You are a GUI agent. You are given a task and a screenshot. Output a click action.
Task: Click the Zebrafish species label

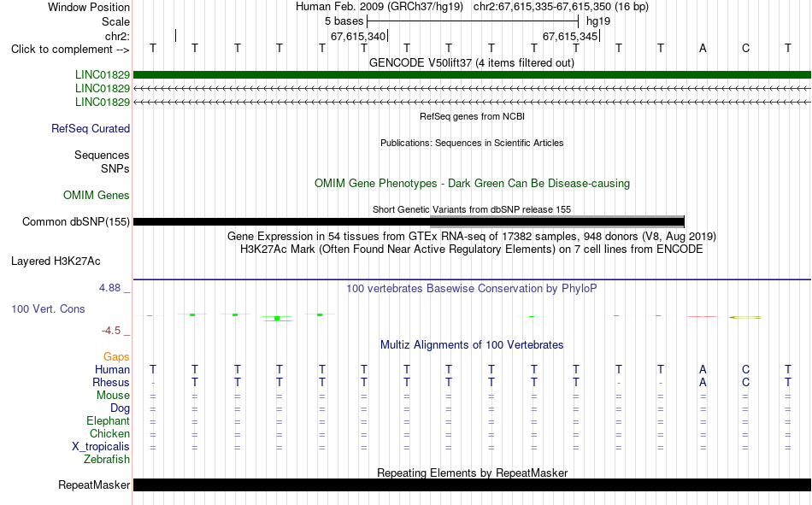click(x=107, y=459)
